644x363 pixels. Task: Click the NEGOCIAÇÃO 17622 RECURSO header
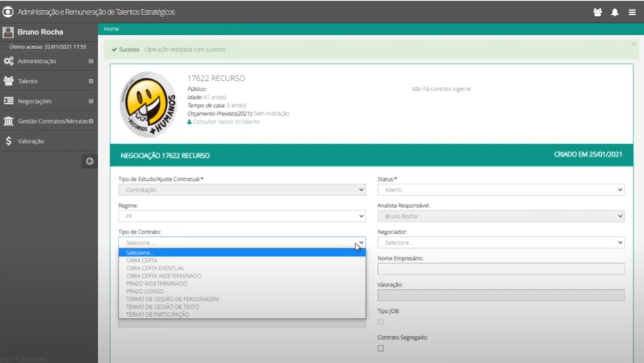click(165, 156)
